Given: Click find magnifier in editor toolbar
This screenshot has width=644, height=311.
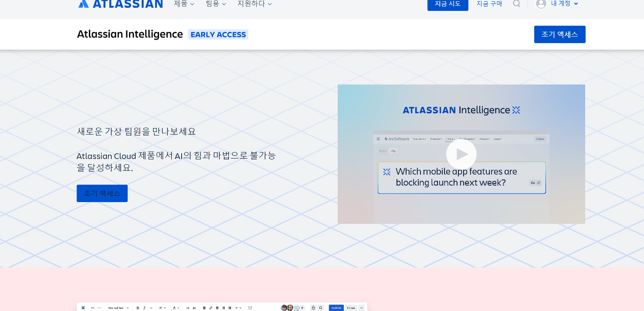Looking at the screenshot, I should (x=321, y=308).
